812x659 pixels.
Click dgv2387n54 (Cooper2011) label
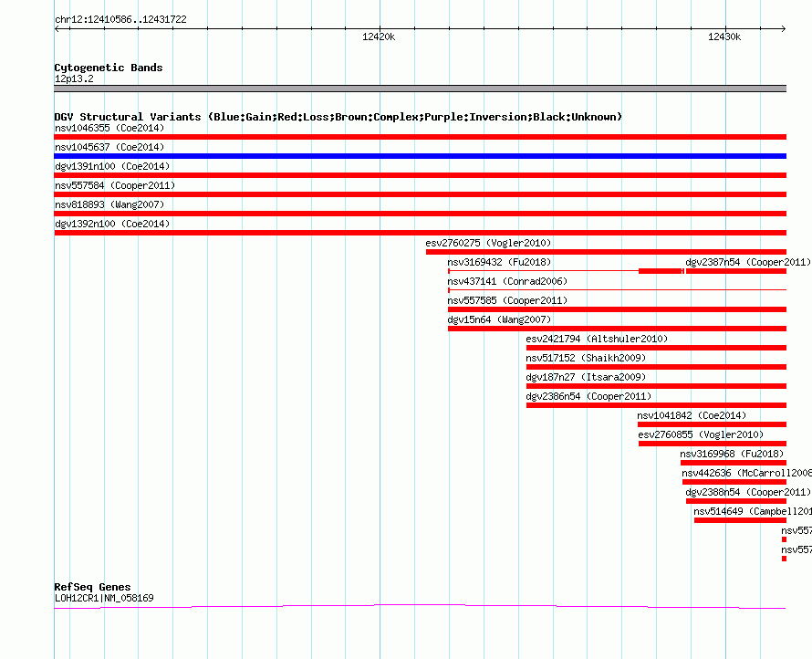click(x=748, y=262)
